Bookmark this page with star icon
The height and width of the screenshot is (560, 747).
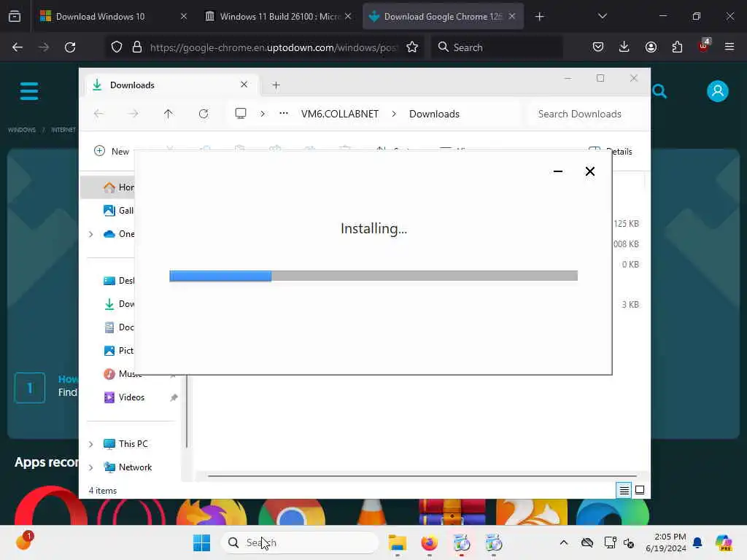coord(412,47)
